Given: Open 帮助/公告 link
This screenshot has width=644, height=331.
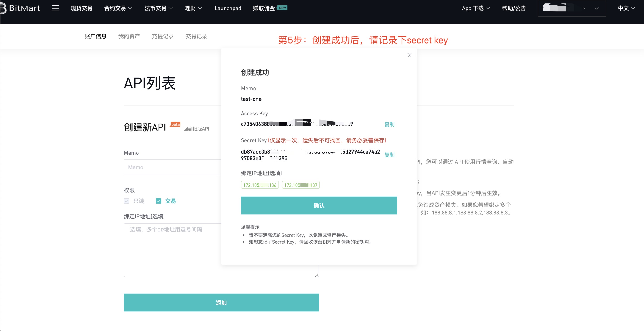Looking at the screenshot, I should 514,8.
